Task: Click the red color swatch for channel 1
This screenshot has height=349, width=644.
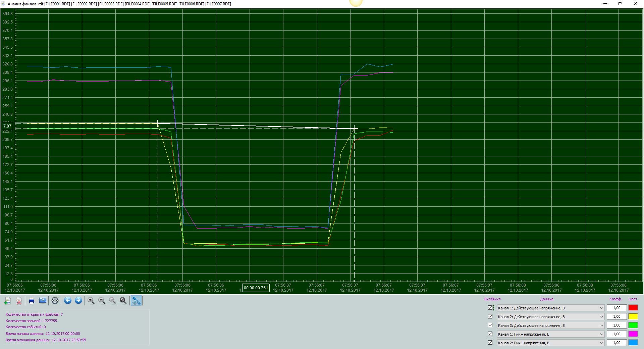Action: [633, 308]
